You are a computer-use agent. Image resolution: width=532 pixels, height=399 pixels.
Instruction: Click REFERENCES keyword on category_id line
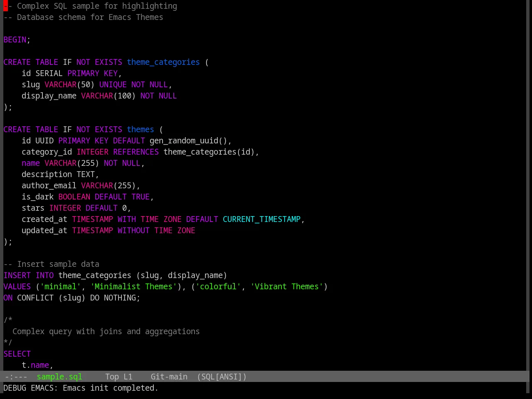[136, 152]
